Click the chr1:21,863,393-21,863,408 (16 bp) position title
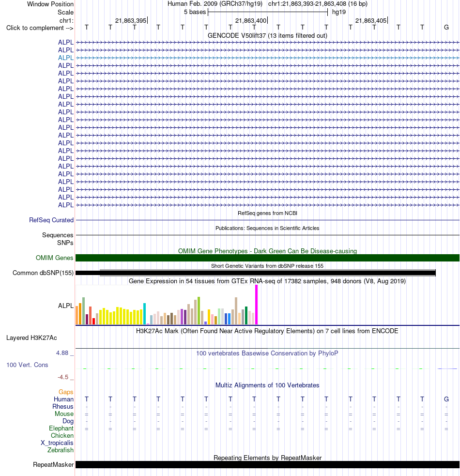 (x=318, y=4)
